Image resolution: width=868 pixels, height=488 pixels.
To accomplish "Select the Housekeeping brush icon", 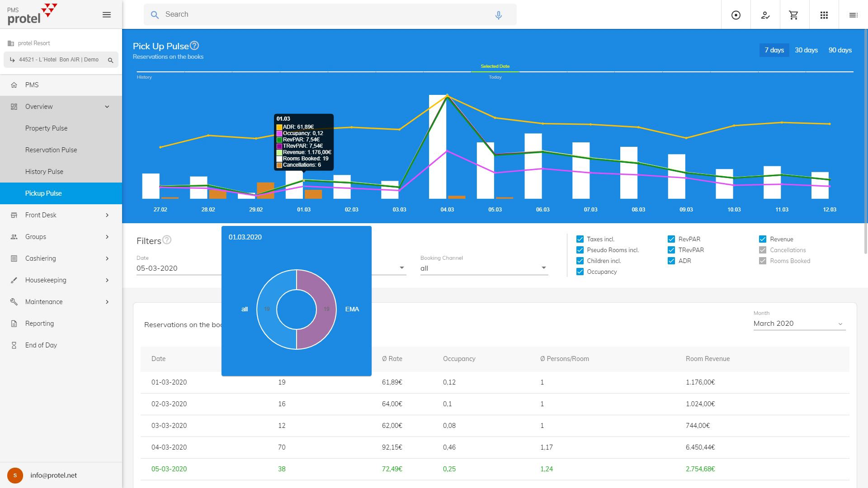I will coord(14,280).
